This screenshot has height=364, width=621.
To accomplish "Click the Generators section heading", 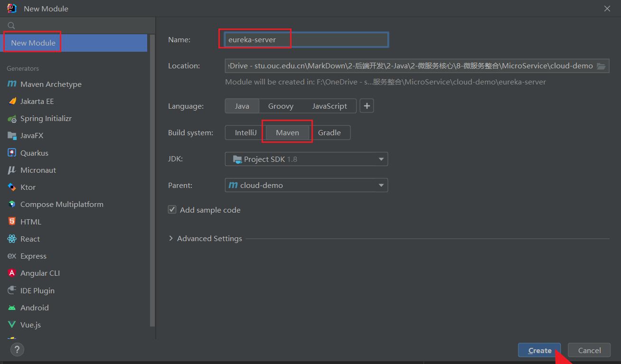I will [x=23, y=68].
